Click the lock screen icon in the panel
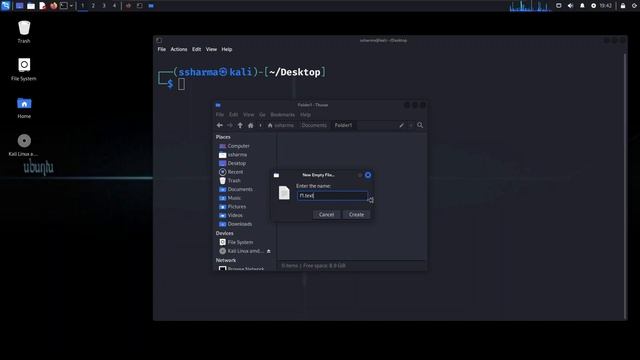Viewport: 640px width, 360px height. [623, 6]
